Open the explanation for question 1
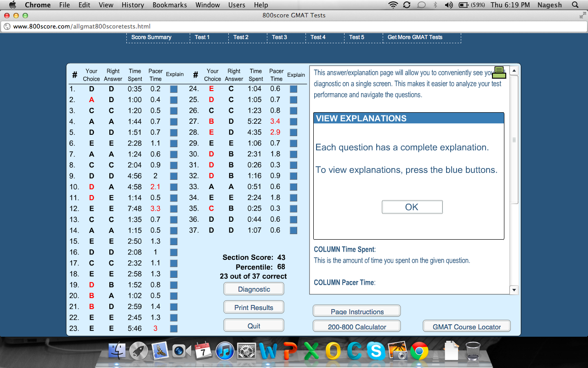Image resolution: width=588 pixels, height=368 pixels. 174,89
